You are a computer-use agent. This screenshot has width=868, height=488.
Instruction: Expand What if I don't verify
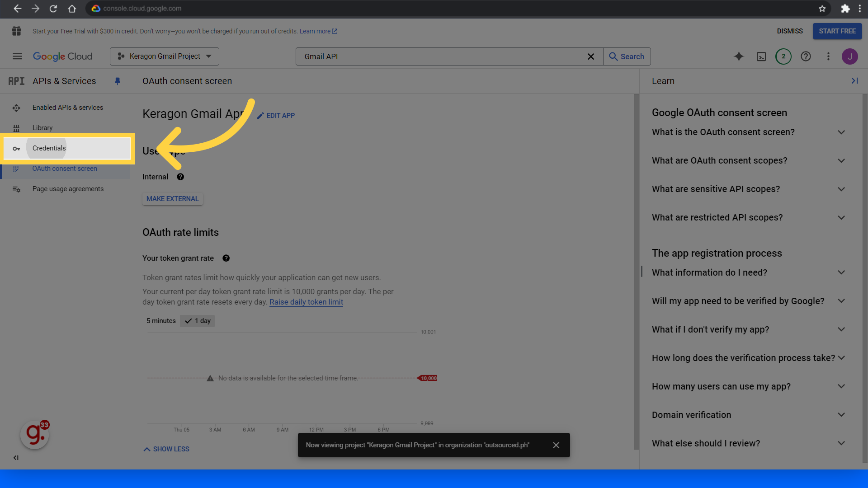click(x=749, y=329)
